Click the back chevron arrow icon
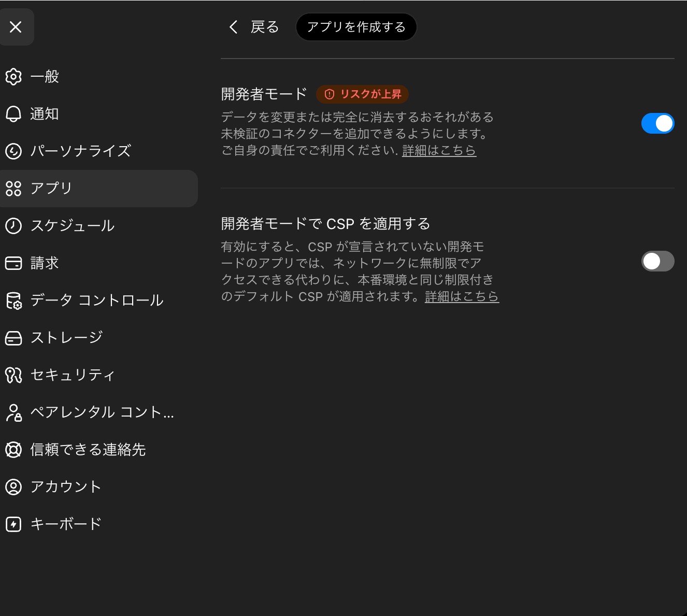 (234, 27)
